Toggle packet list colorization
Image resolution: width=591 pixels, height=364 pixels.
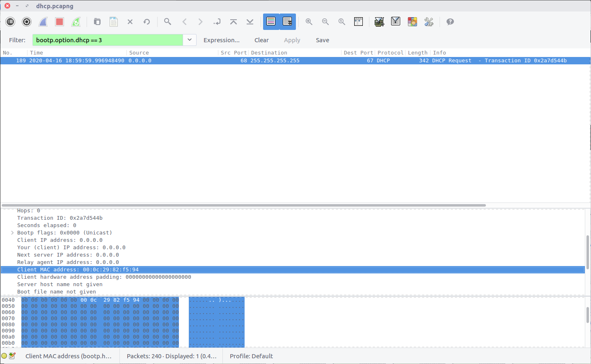(x=271, y=22)
